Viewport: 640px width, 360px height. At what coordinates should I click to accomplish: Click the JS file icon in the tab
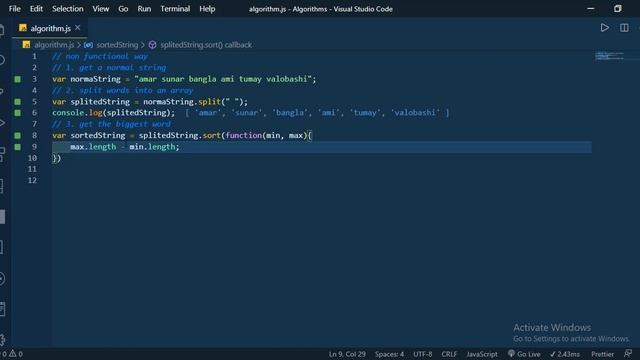click(x=23, y=28)
